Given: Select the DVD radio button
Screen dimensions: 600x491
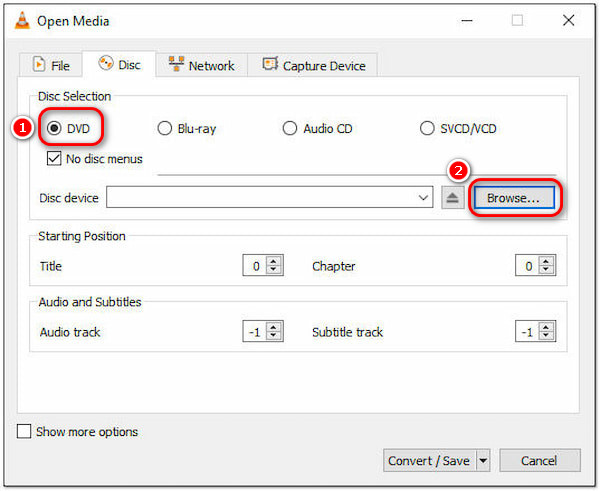Looking at the screenshot, I should 54,128.
